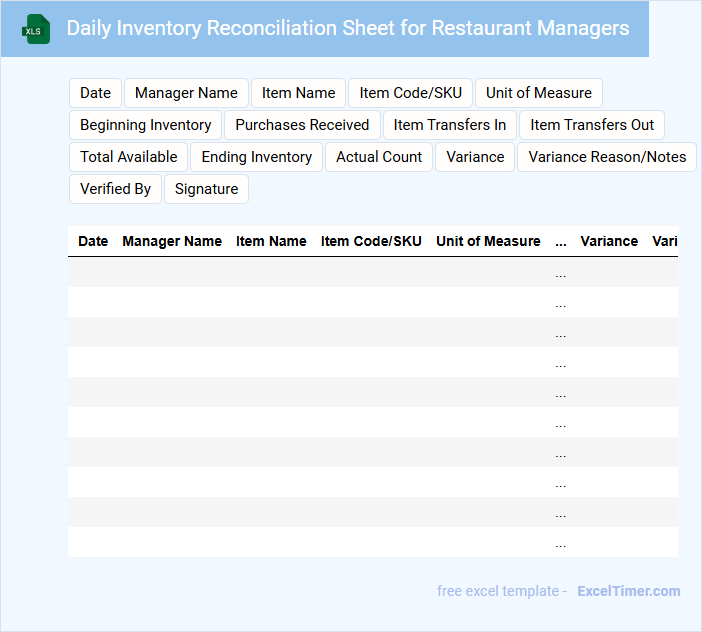Click the Item Name column header
702x632 pixels.
(x=271, y=241)
